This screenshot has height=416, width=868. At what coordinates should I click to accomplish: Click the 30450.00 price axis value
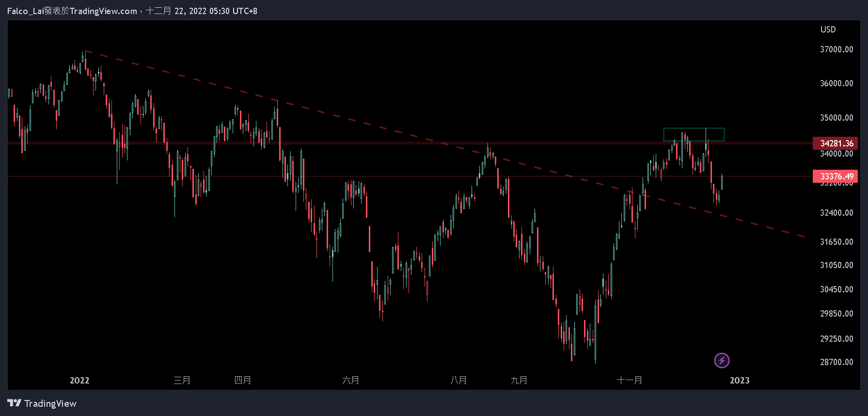click(x=836, y=289)
